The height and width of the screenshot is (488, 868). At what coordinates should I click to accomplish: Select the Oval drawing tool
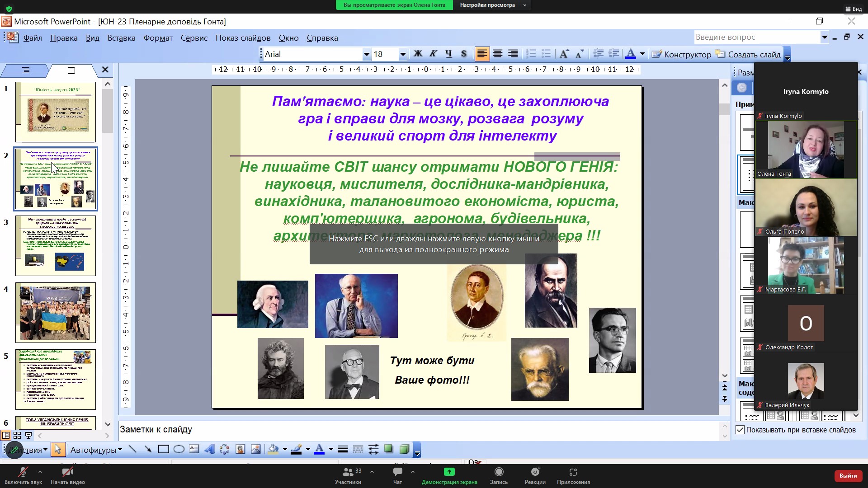point(179,449)
